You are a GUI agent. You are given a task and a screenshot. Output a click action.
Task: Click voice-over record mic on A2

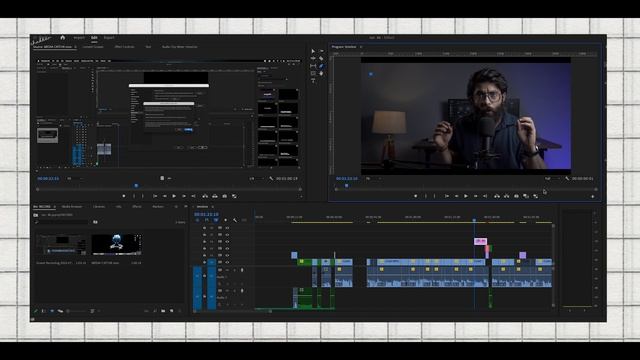coord(242,291)
